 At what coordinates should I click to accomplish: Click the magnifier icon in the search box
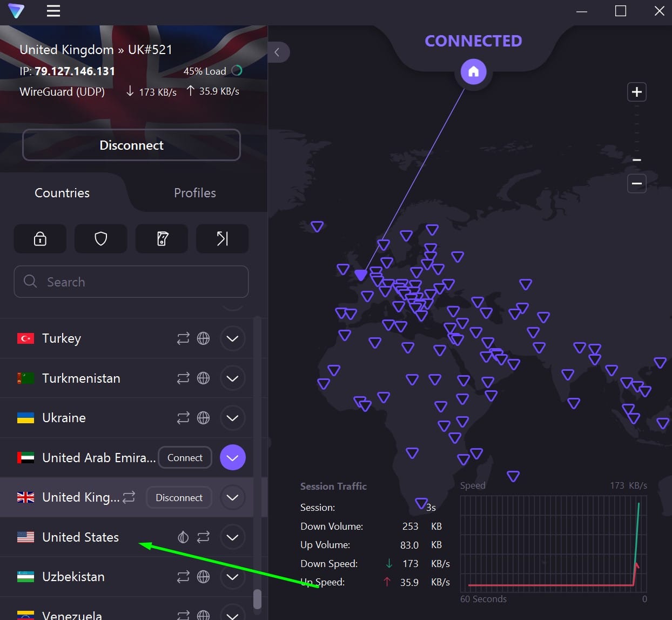point(30,281)
